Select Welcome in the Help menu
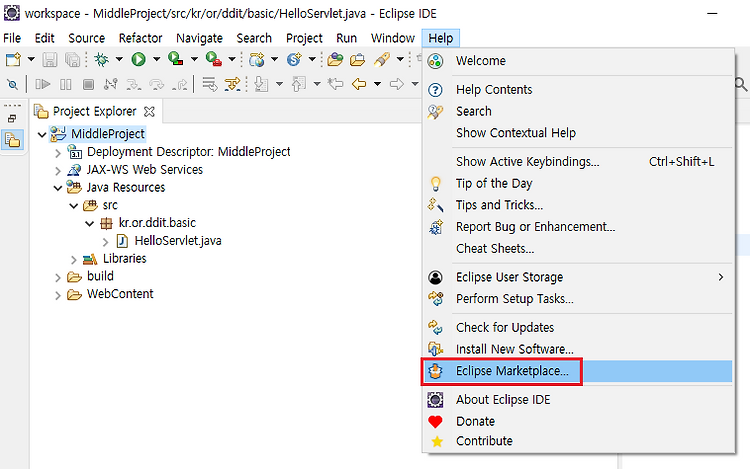 click(579, 61)
